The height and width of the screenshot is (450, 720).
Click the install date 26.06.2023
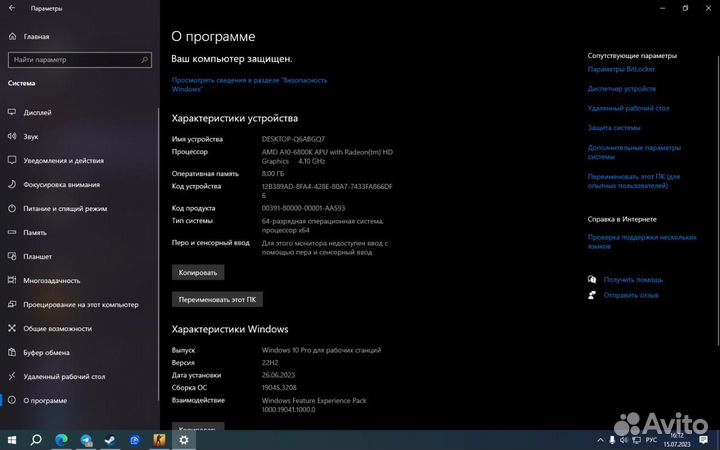tap(278, 375)
